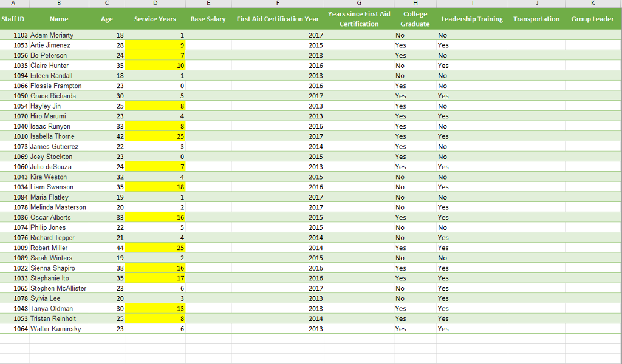The image size is (622, 364).
Task: Select the cell with Julio deSouza
Action: [59, 167]
